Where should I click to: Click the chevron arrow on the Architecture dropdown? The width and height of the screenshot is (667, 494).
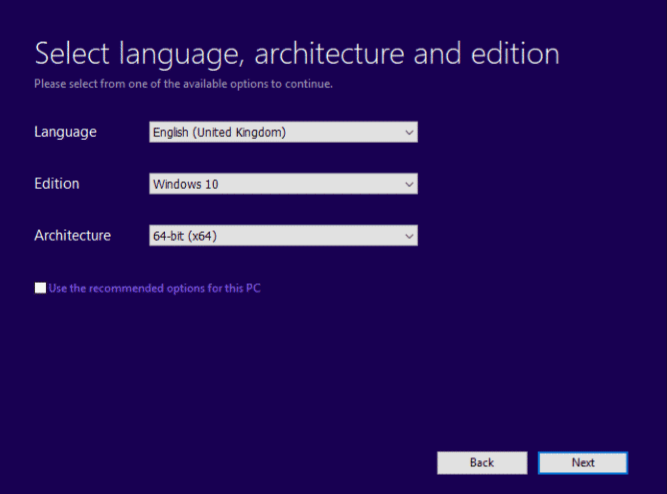[409, 236]
